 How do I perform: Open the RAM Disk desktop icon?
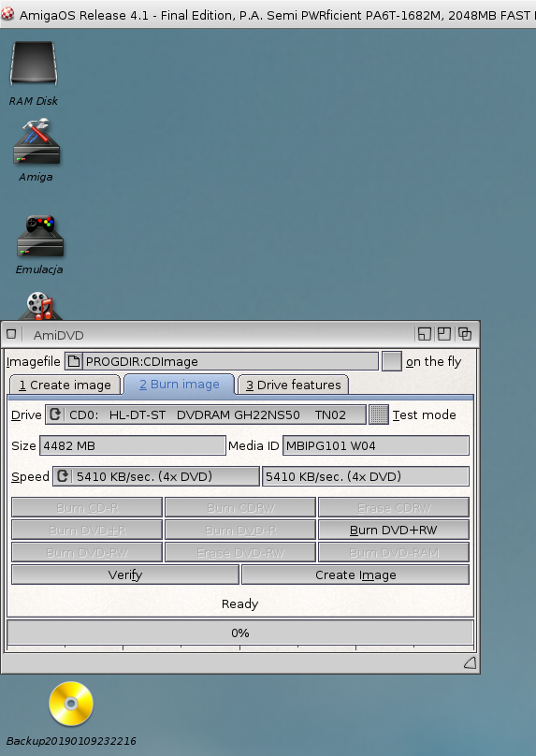[34, 65]
